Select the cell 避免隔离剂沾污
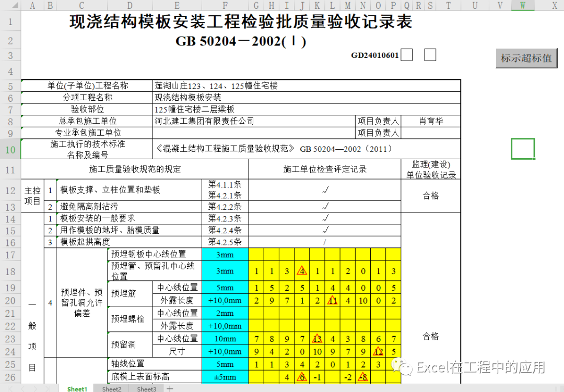This screenshot has height=392, width=564. coord(129,206)
